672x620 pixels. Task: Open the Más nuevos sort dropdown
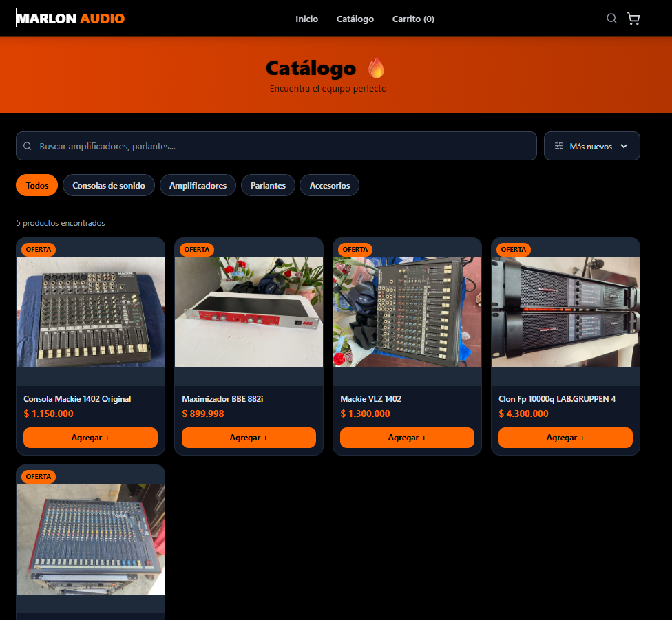592,146
